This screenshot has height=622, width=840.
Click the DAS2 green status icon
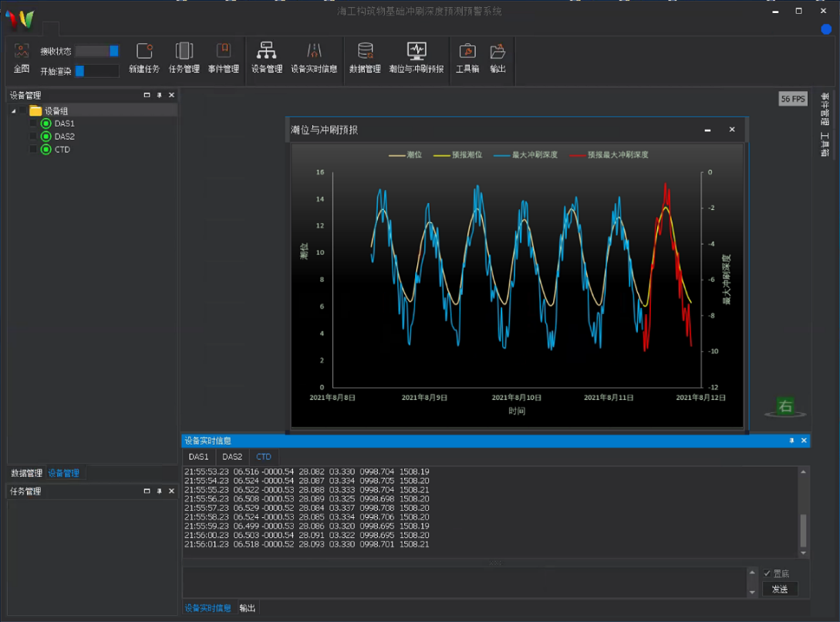coord(46,137)
